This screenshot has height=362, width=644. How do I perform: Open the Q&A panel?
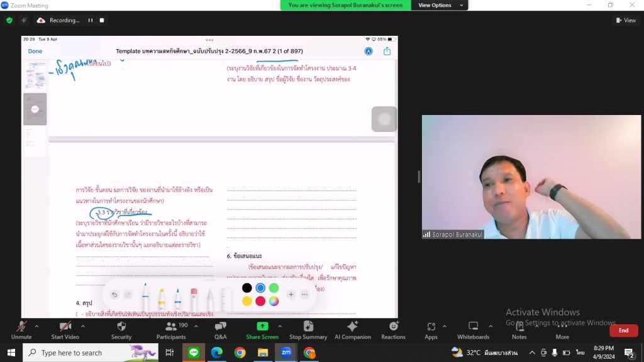point(221,331)
